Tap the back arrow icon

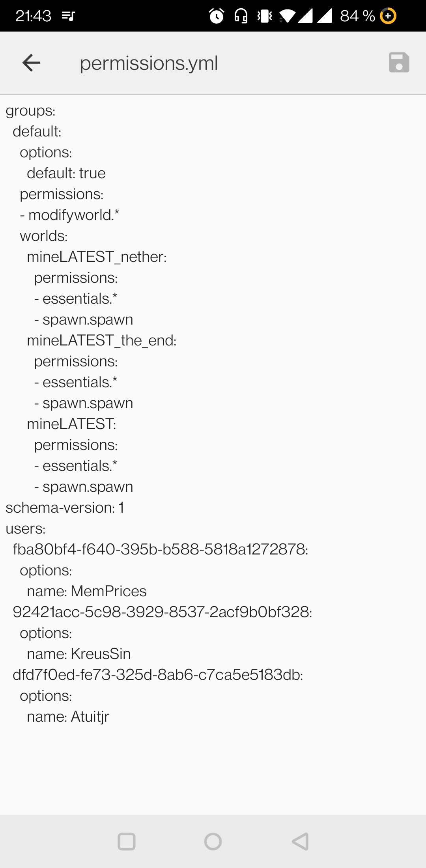(32, 63)
